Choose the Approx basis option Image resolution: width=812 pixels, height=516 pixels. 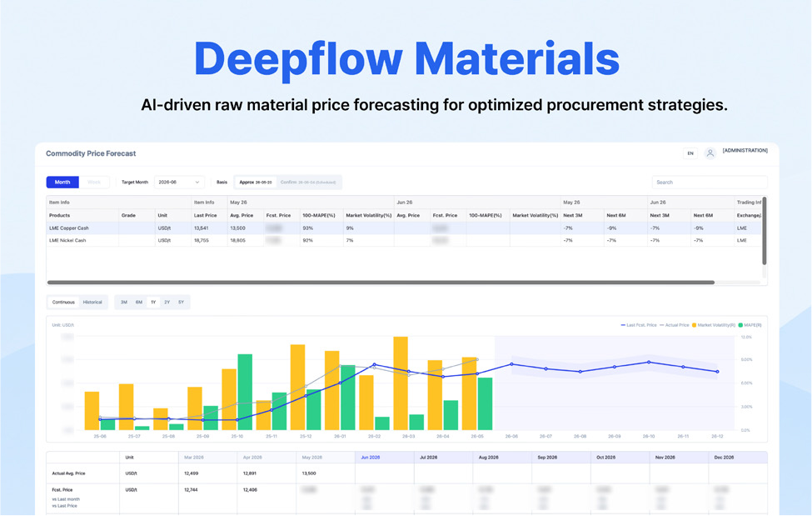[x=256, y=182]
